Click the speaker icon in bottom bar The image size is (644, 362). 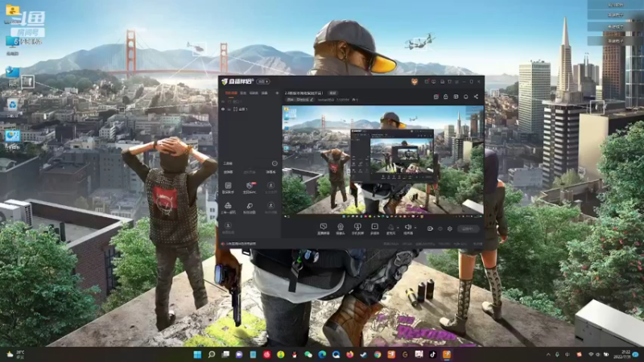(408, 228)
